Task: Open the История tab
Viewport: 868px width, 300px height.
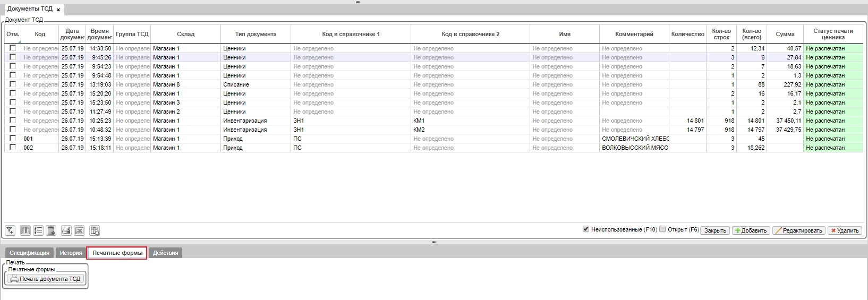Action: 71,253
